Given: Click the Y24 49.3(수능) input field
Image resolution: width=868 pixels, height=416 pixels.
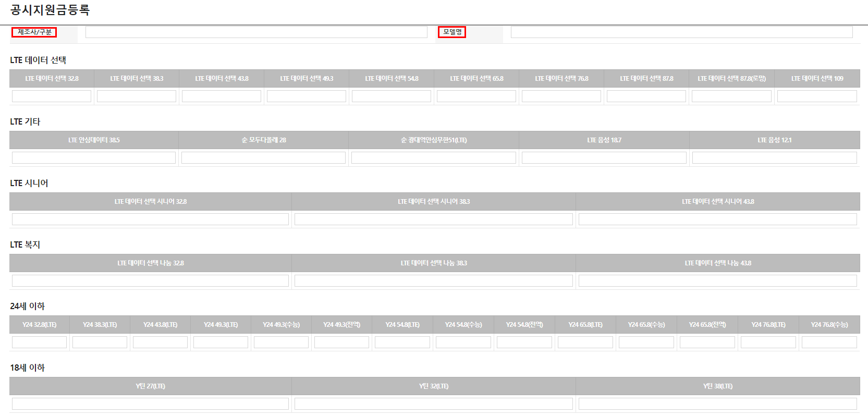Looking at the screenshot, I should click(281, 342).
